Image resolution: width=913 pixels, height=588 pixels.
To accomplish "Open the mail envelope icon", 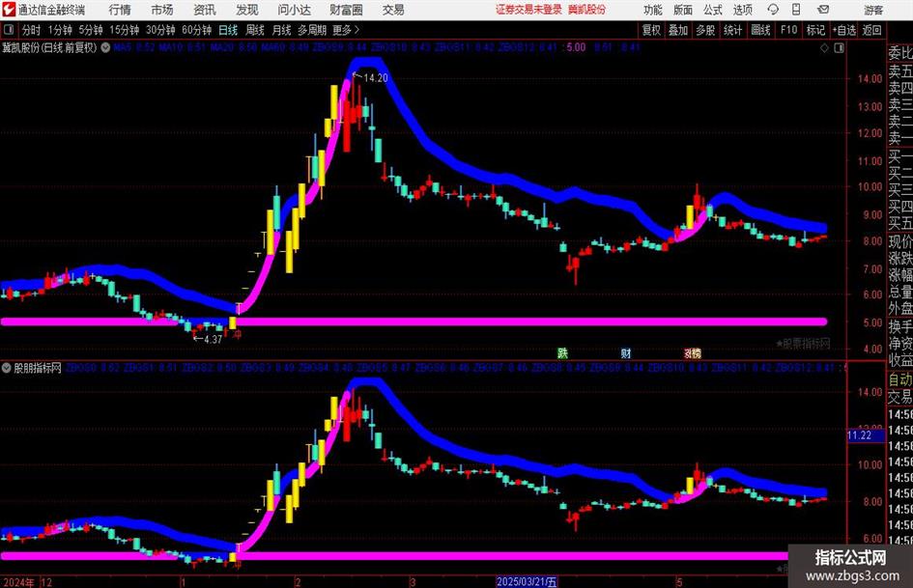I will (823, 10).
